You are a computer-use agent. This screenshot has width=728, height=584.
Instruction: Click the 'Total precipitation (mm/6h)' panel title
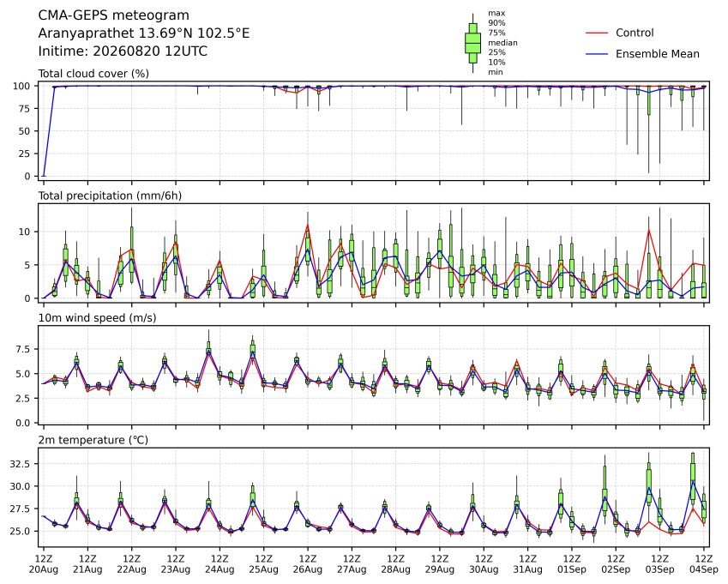[110, 196]
